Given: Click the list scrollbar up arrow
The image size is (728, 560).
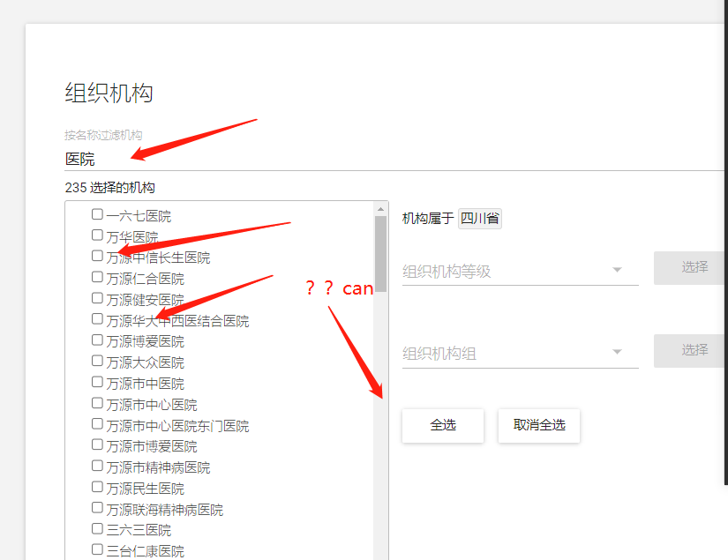Looking at the screenshot, I should point(380,209).
